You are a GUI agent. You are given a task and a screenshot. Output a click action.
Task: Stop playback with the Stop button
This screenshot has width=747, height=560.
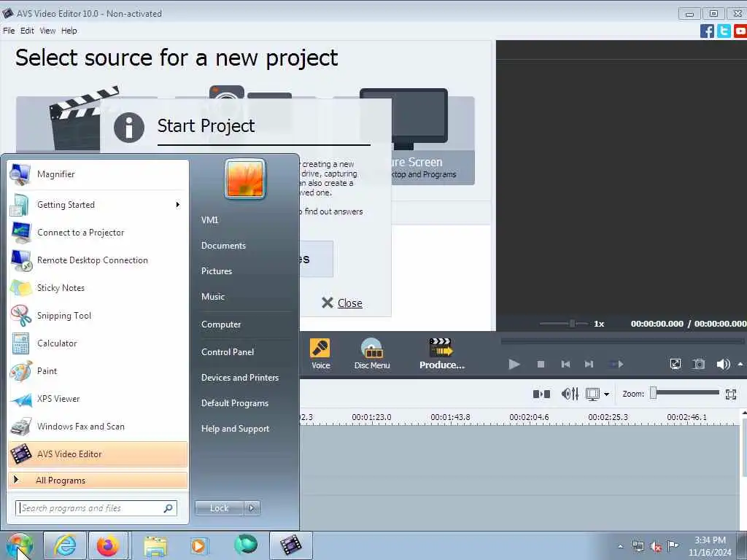541,365
